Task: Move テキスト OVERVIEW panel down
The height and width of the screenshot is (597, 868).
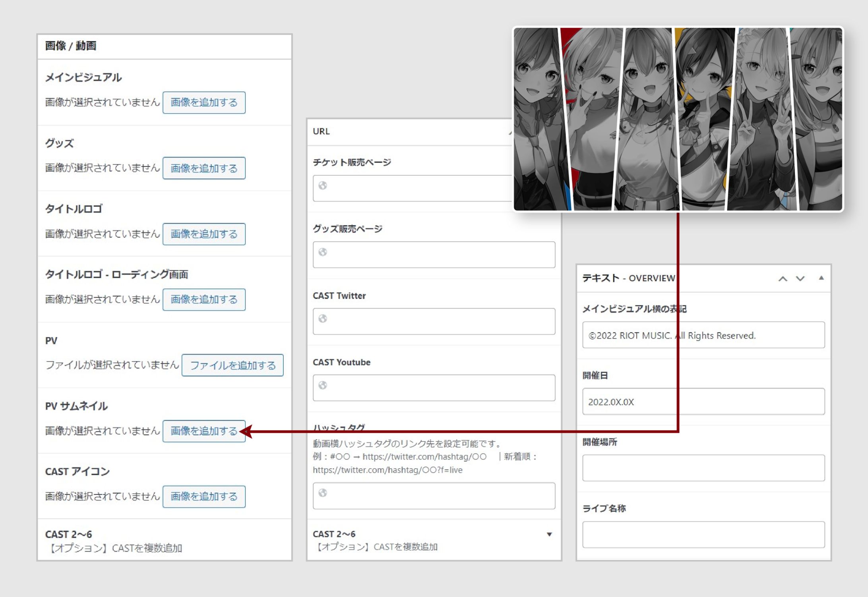Action: coord(800,279)
